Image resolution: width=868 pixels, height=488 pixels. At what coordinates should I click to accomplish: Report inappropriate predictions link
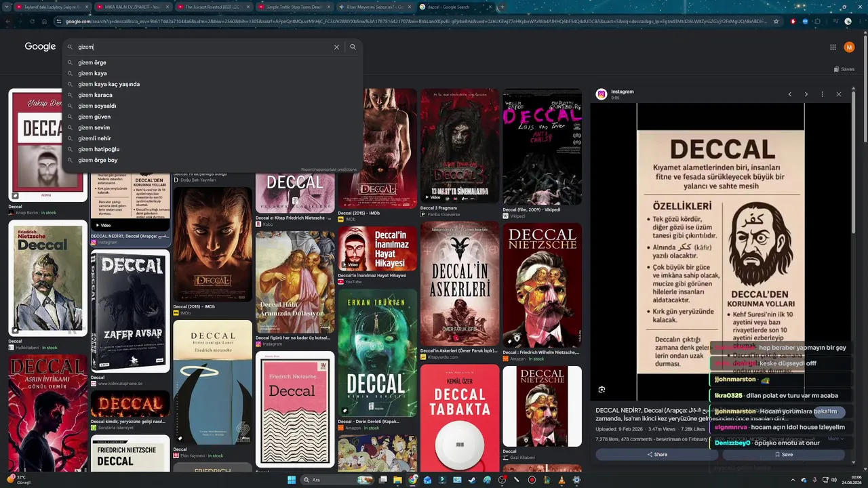pyautogui.click(x=328, y=169)
